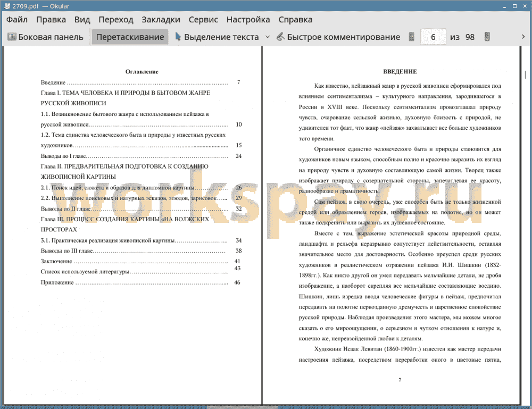532x409 pixels.
Task: Click the ВВЕДЕНИЕ chapter heading
Action: point(400,72)
